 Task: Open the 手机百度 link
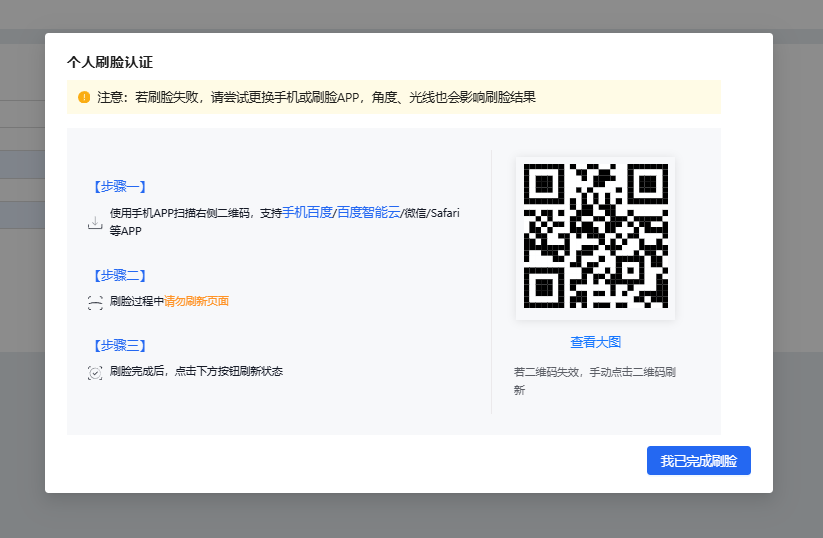(308, 213)
